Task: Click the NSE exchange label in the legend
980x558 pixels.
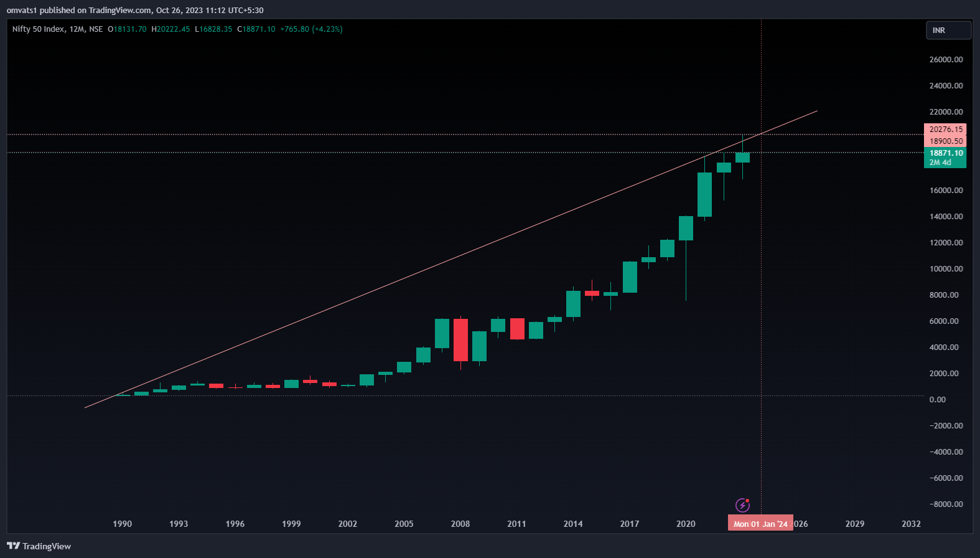Action: (x=96, y=29)
